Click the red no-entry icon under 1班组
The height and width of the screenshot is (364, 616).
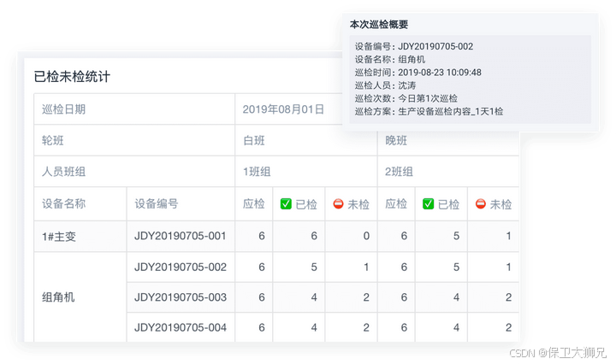pos(338,204)
